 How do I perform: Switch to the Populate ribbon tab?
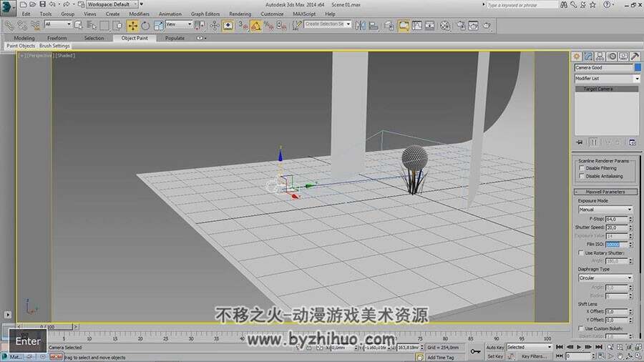click(175, 38)
